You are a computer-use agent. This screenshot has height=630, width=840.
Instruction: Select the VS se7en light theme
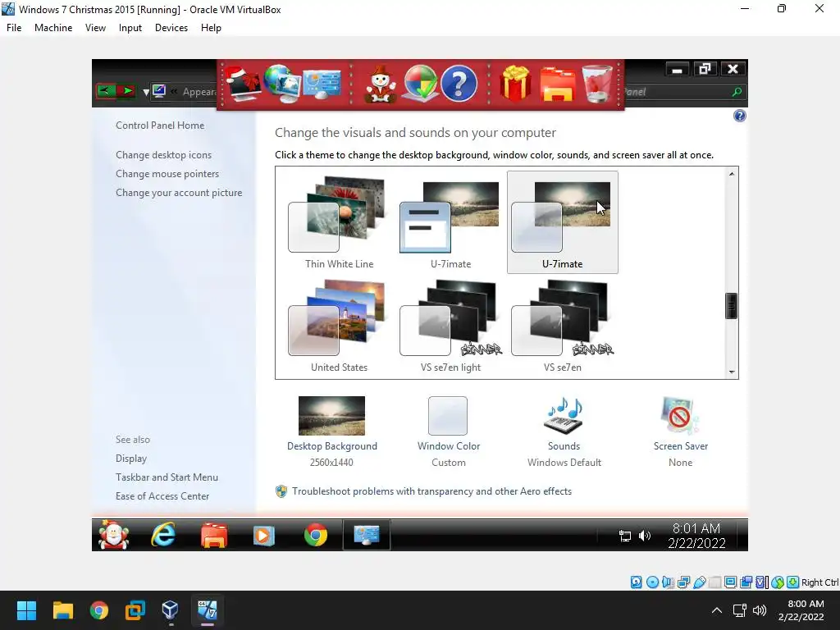(450, 326)
